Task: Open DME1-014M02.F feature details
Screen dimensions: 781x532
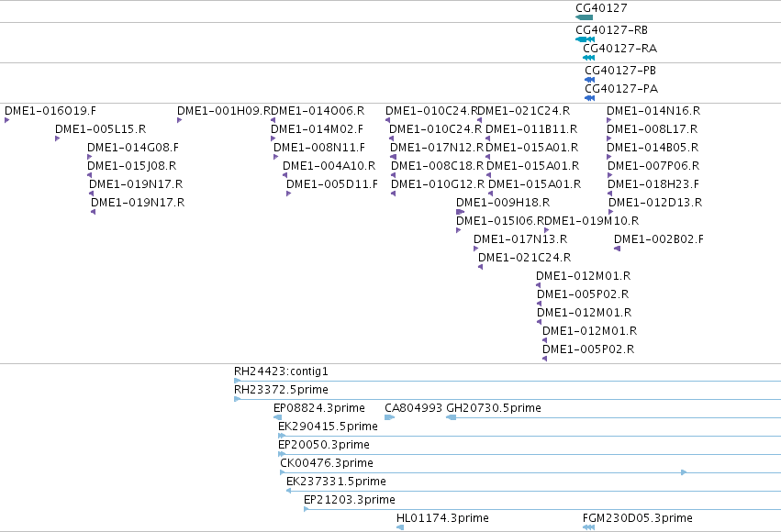Action: point(318,129)
